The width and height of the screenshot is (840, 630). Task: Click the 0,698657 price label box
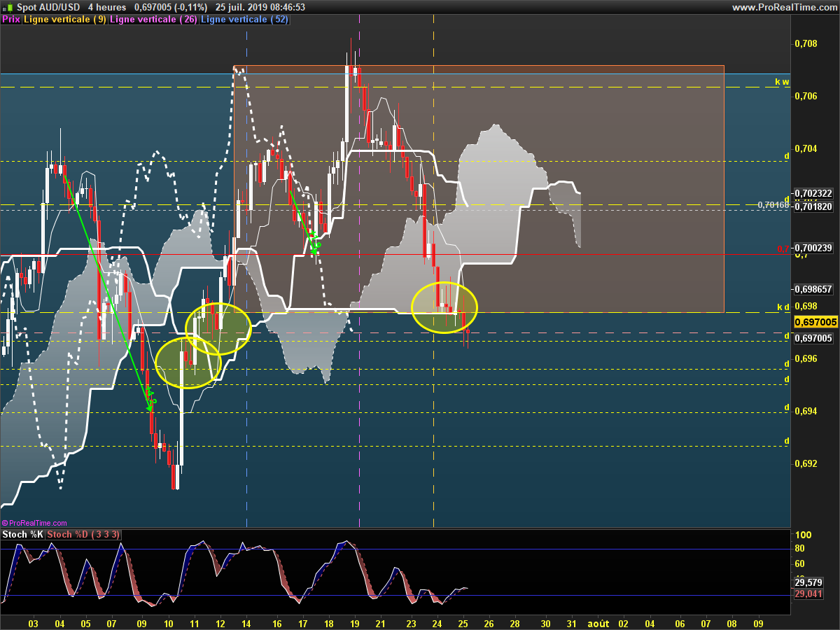coord(812,289)
